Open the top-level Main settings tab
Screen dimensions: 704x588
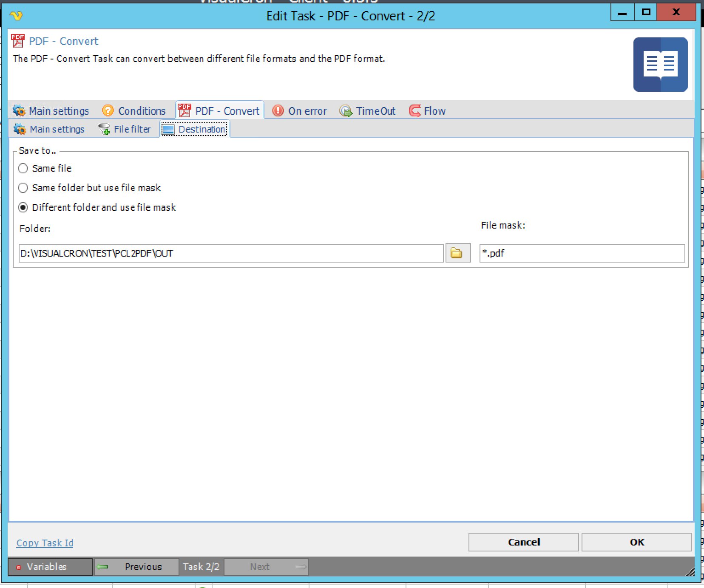(51, 111)
